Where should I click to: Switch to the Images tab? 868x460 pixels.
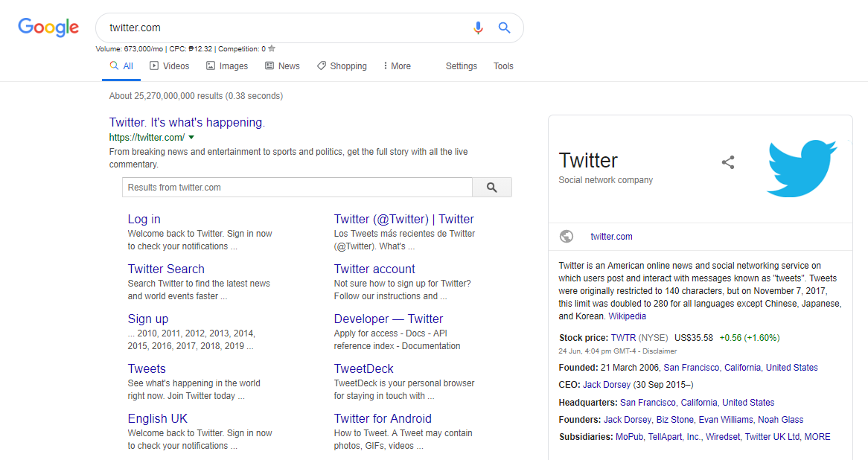click(x=227, y=66)
